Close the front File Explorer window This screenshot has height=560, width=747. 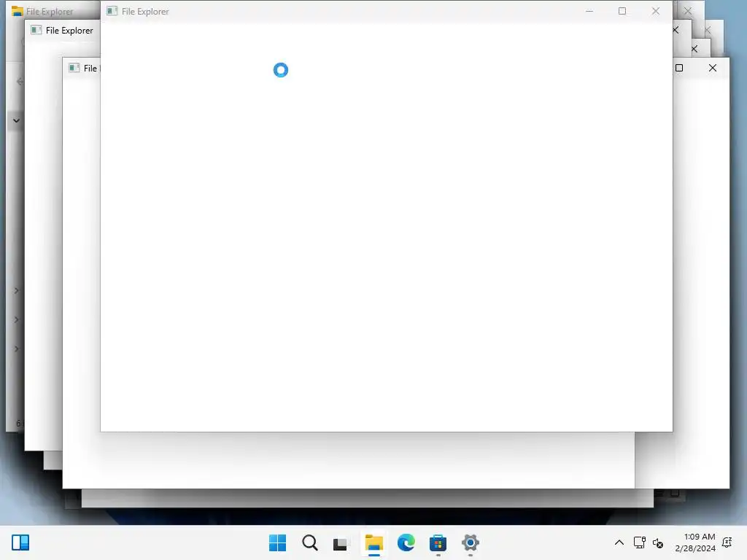pos(656,11)
